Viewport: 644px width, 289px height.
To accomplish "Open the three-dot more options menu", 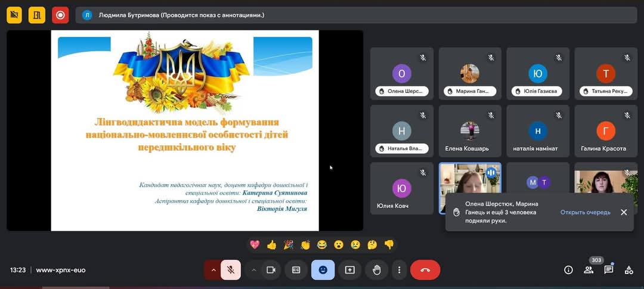I will [x=399, y=270].
